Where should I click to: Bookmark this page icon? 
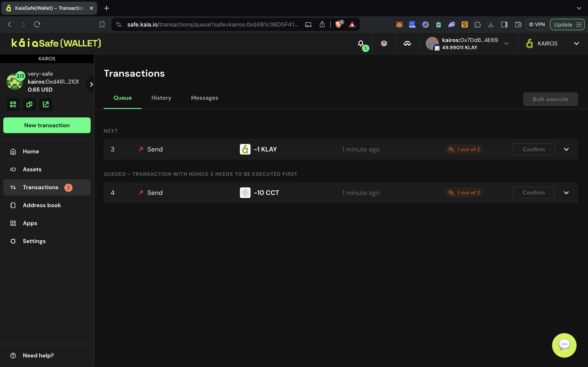(x=102, y=24)
